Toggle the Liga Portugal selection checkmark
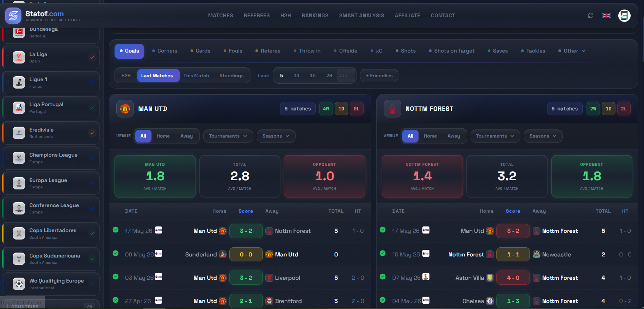644x309 pixels. [92, 108]
